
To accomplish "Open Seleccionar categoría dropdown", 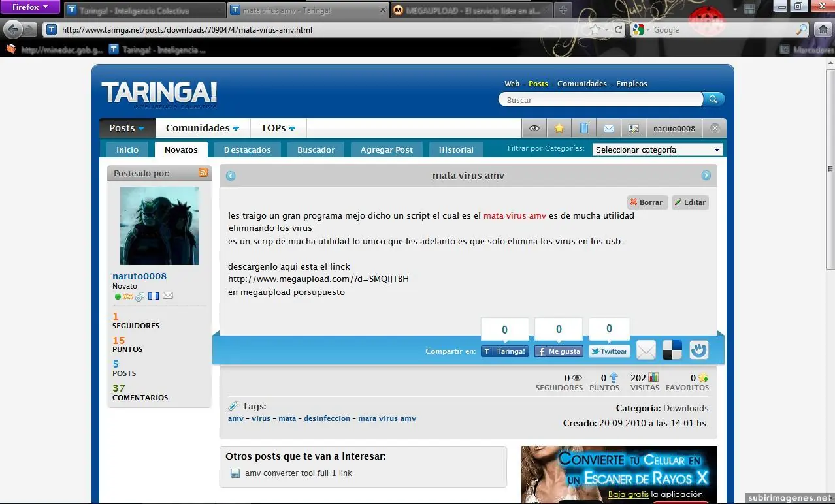I will (658, 150).
